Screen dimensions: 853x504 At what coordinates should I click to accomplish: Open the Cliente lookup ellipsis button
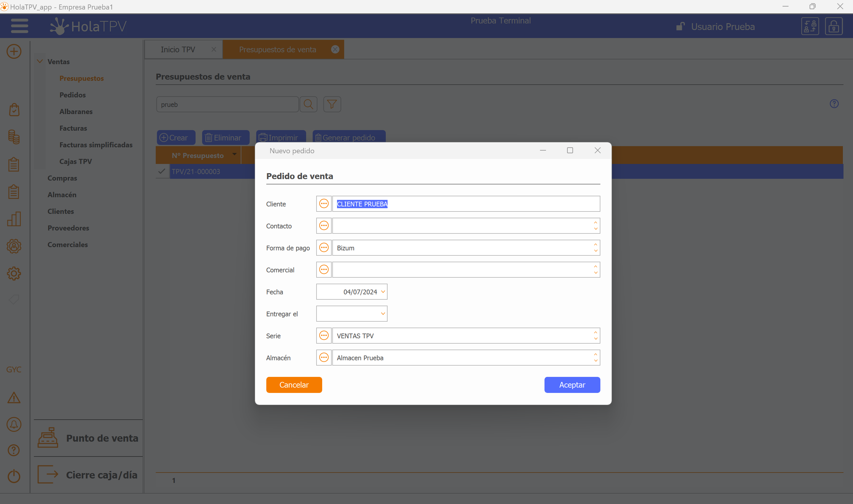coord(324,204)
